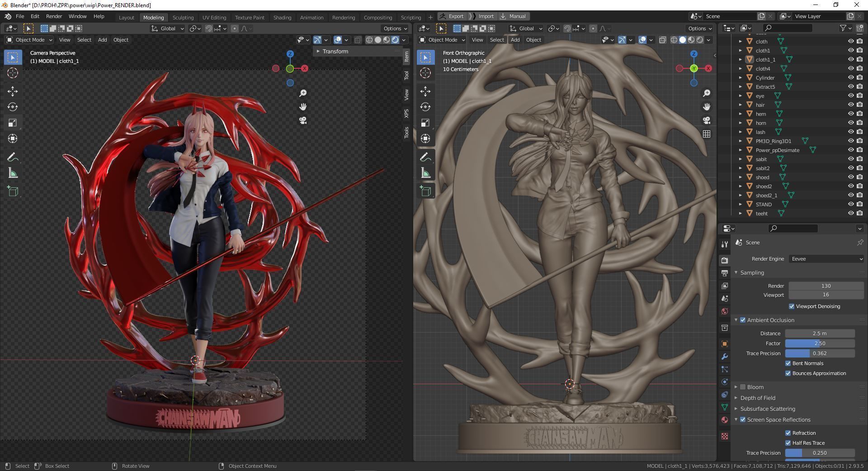Adjust Ambient Occlusion Factor slider

820,343
